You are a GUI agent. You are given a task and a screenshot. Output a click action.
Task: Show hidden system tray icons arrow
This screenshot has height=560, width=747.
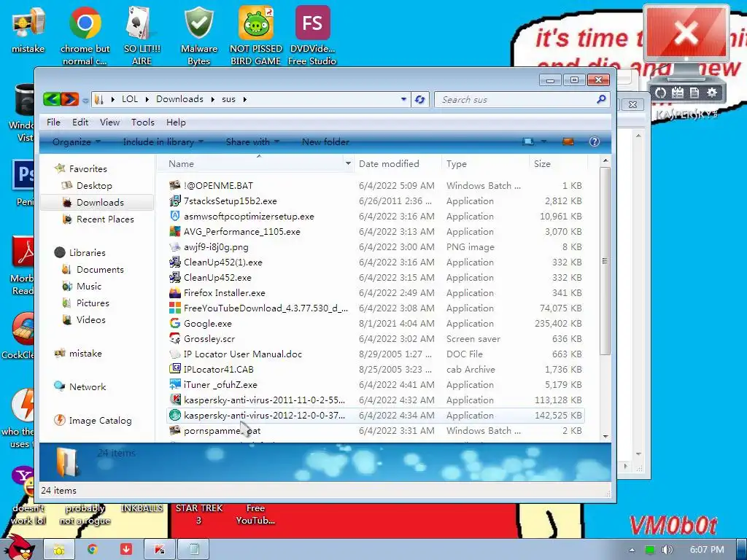pyautogui.click(x=632, y=550)
